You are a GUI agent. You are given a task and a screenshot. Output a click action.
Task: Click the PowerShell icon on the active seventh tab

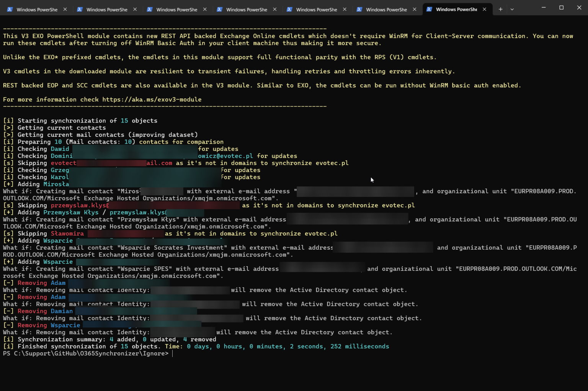[x=429, y=10]
